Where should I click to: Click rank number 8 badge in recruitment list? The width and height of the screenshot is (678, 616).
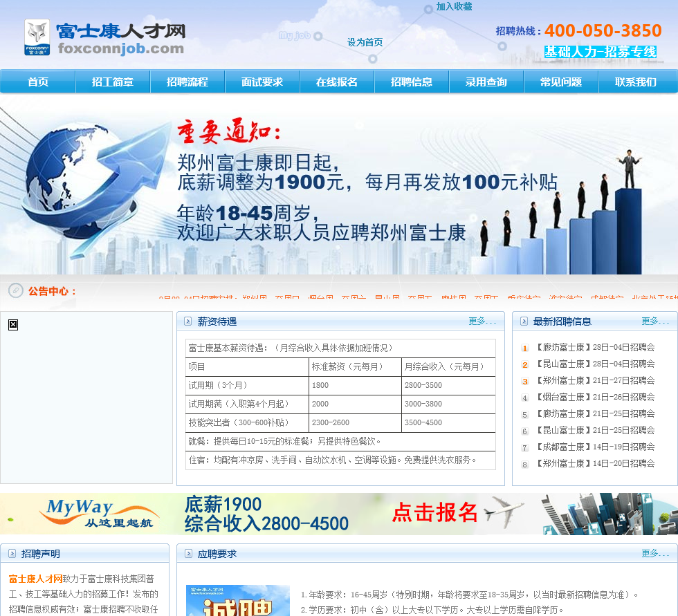click(x=524, y=465)
